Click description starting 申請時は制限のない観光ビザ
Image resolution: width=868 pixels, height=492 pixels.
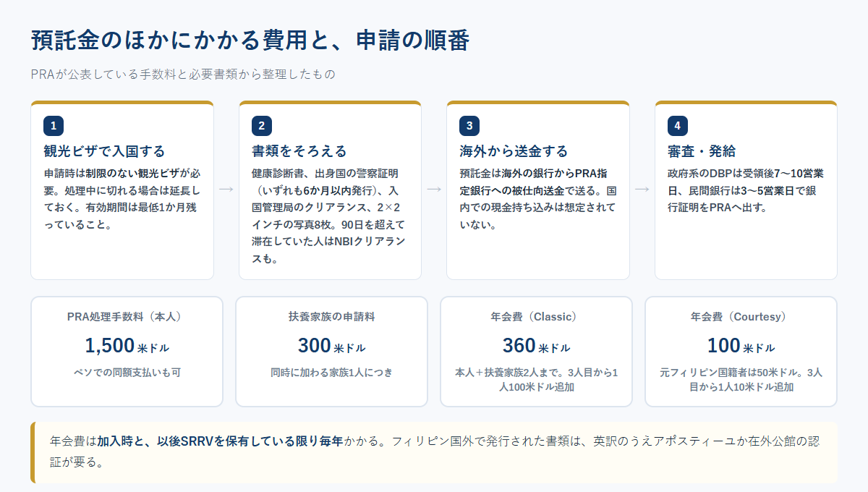pyautogui.click(x=122, y=199)
